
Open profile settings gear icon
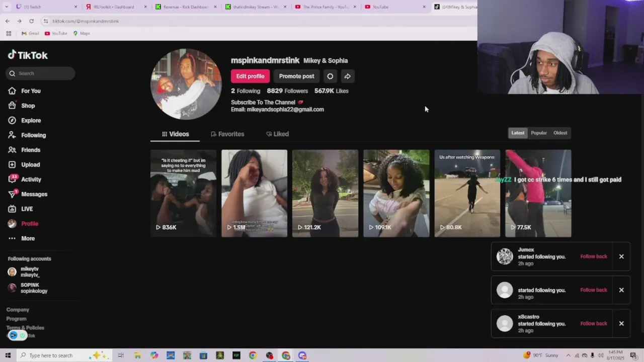click(x=330, y=76)
